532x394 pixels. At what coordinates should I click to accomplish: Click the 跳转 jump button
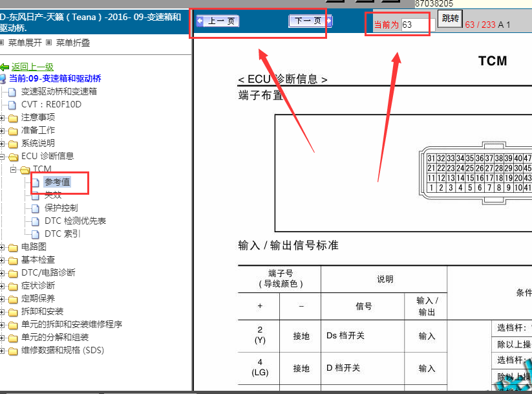click(x=451, y=18)
